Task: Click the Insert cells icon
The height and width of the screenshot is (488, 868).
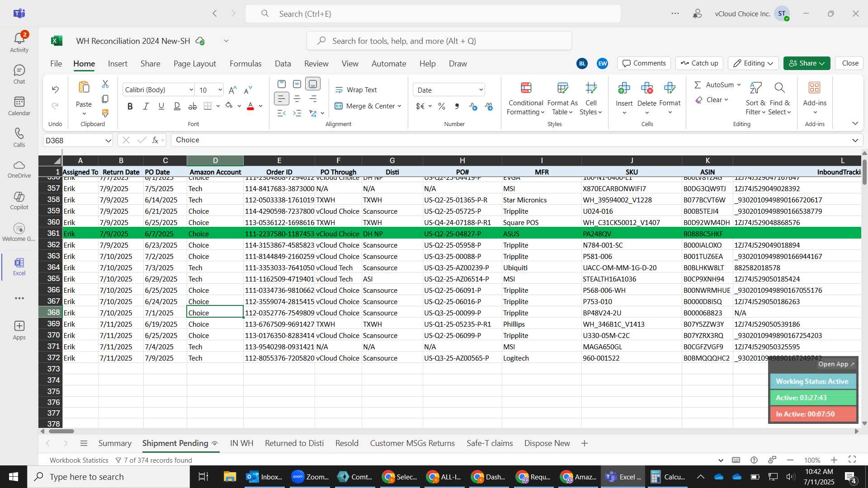Action: coord(624,88)
